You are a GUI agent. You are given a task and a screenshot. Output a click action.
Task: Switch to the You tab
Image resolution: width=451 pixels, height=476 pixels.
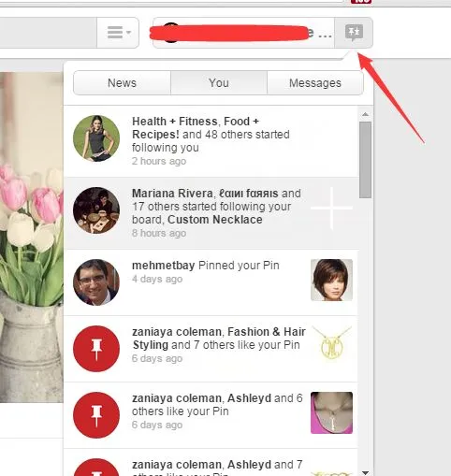click(x=219, y=83)
